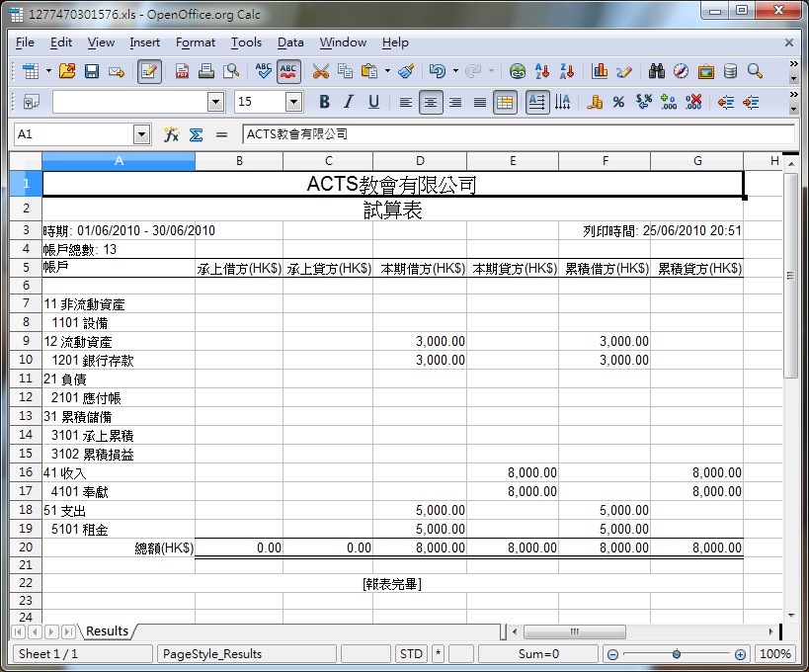Export directly as PDF

[x=183, y=71]
